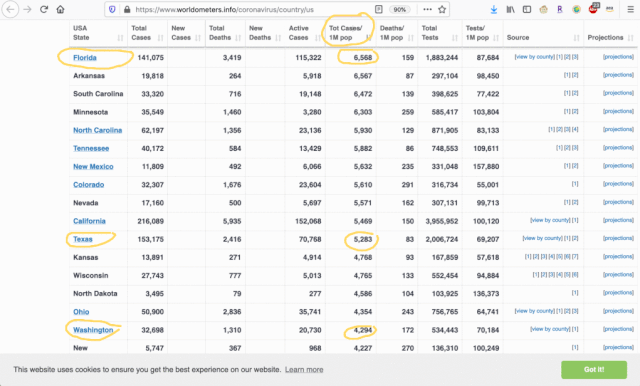Sort the table by Projections column
The height and width of the screenshot is (386, 640).
(611, 33)
